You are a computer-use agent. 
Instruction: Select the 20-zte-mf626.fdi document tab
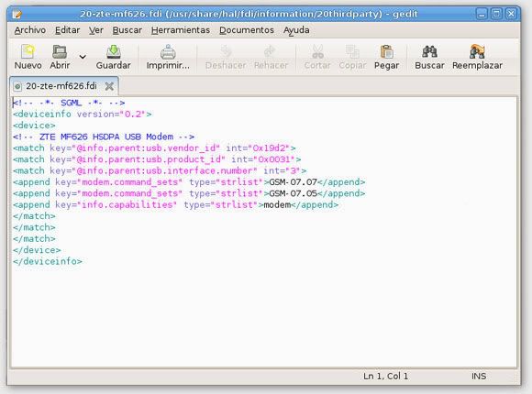click(61, 86)
